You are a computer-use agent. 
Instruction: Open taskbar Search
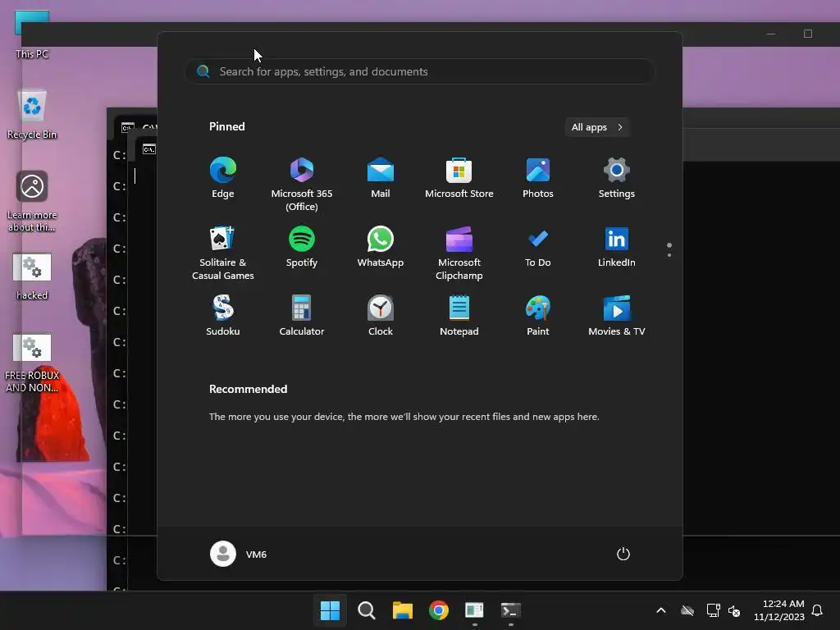pyautogui.click(x=367, y=610)
